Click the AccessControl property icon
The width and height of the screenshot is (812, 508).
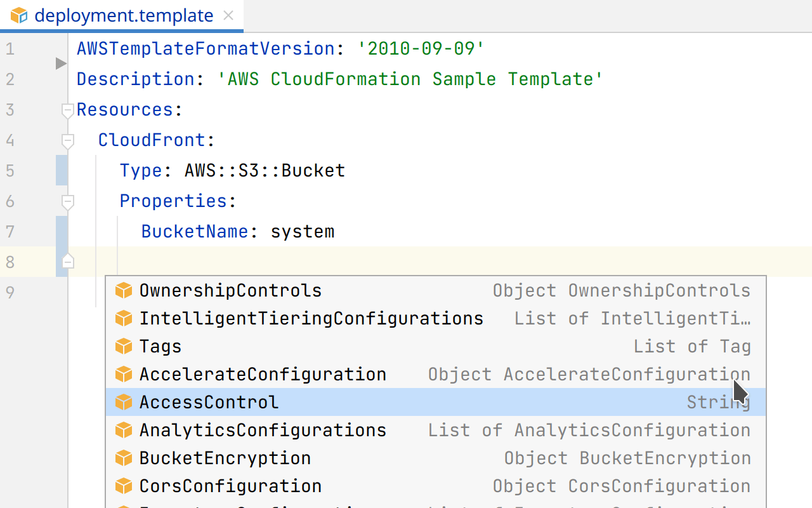[123, 403]
